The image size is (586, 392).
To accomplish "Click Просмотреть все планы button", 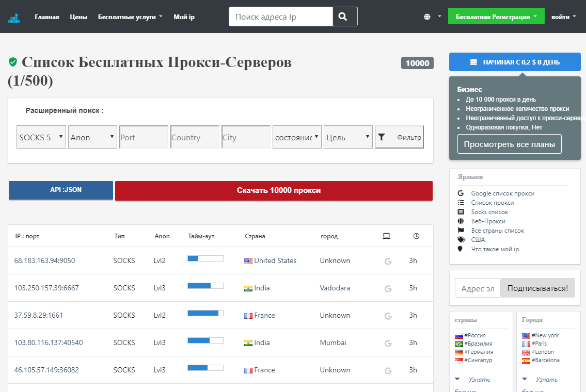I will click(510, 144).
